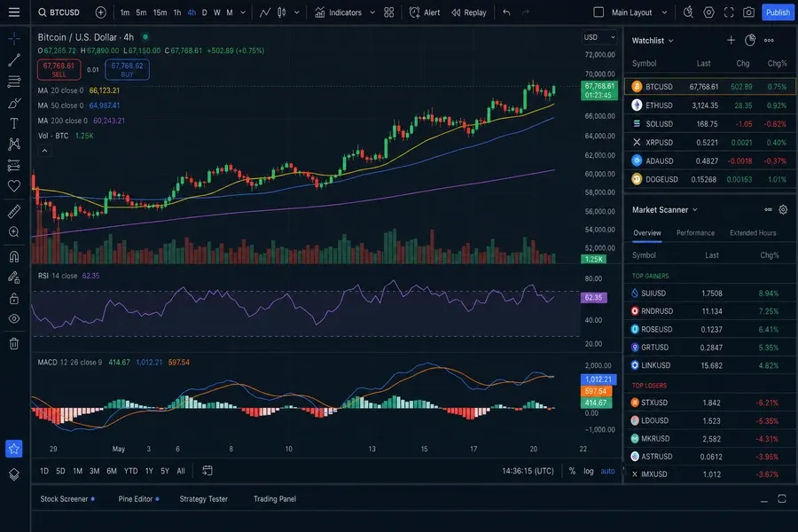Image resolution: width=798 pixels, height=532 pixels.
Task: Expand the chart type dropdown arrow
Action: [x=297, y=12]
